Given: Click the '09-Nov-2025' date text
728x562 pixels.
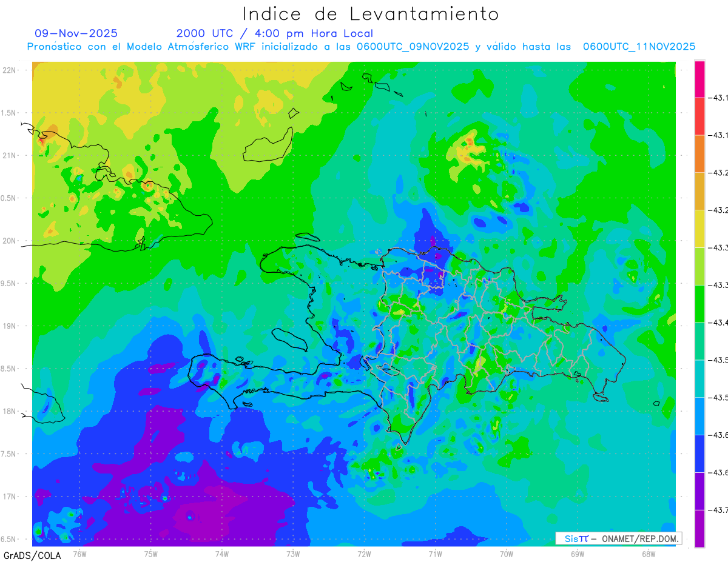Looking at the screenshot, I should pyautogui.click(x=76, y=33).
